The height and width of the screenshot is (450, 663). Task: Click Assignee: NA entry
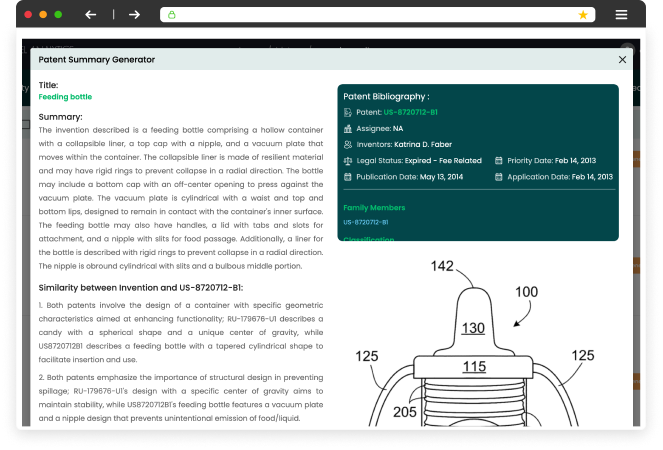click(380, 129)
